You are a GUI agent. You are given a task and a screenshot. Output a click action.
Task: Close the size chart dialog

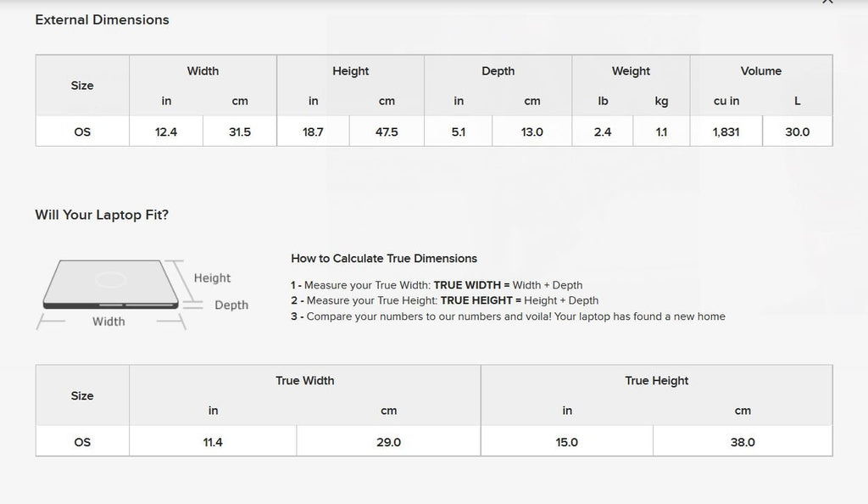click(x=828, y=3)
